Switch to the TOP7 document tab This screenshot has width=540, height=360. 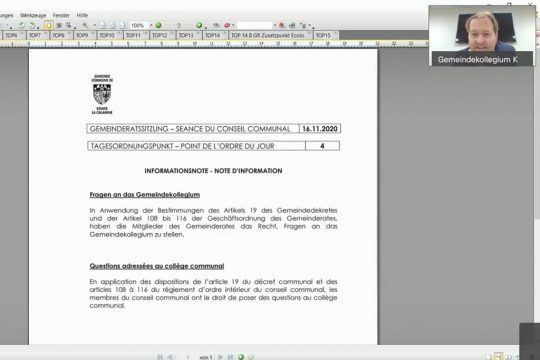point(37,35)
